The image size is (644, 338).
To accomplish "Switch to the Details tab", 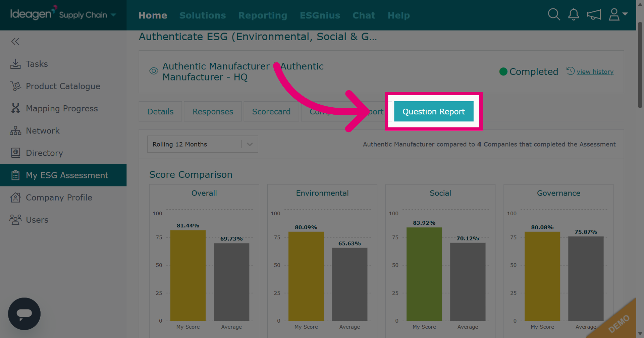I will click(x=160, y=111).
